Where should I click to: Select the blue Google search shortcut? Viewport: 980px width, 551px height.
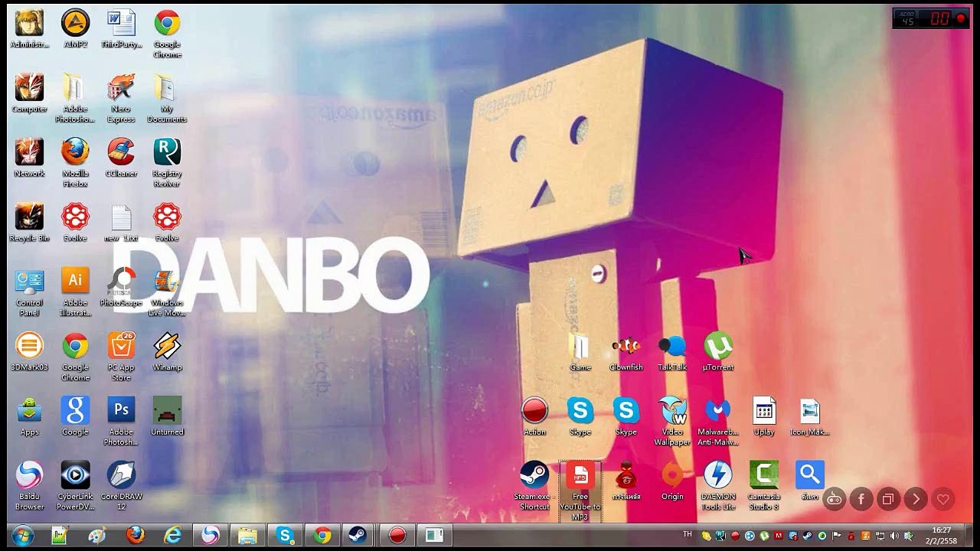coord(75,416)
